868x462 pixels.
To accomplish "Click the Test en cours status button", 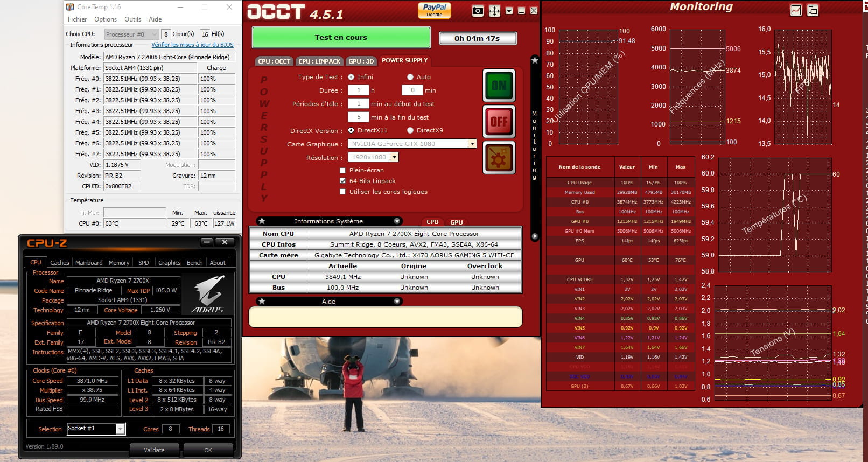I will coord(341,37).
